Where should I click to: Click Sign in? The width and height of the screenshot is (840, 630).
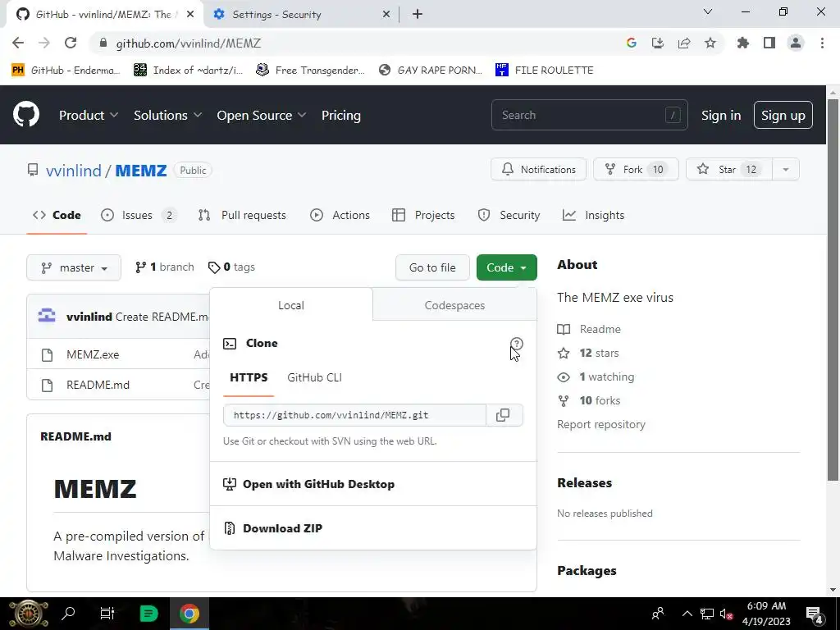click(x=721, y=115)
